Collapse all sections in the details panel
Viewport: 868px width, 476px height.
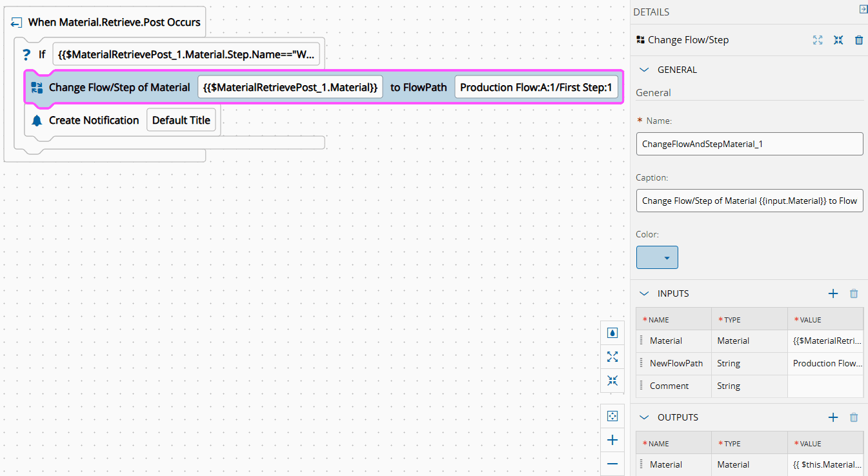tap(838, 40)
